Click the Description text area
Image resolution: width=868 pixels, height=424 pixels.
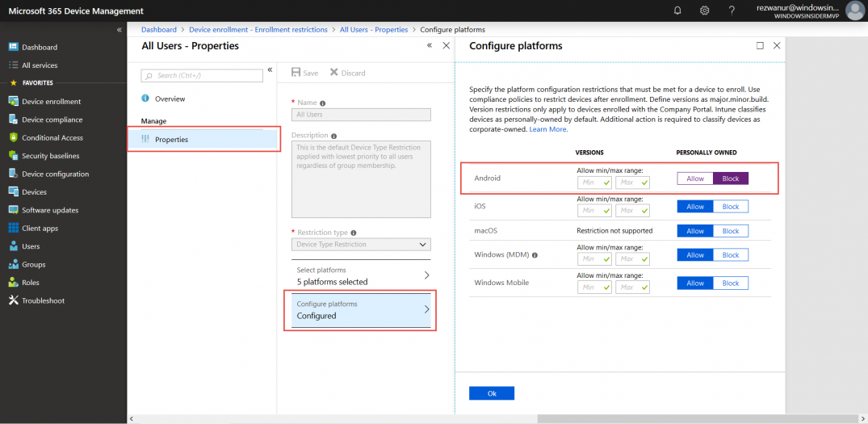point(361,179)
